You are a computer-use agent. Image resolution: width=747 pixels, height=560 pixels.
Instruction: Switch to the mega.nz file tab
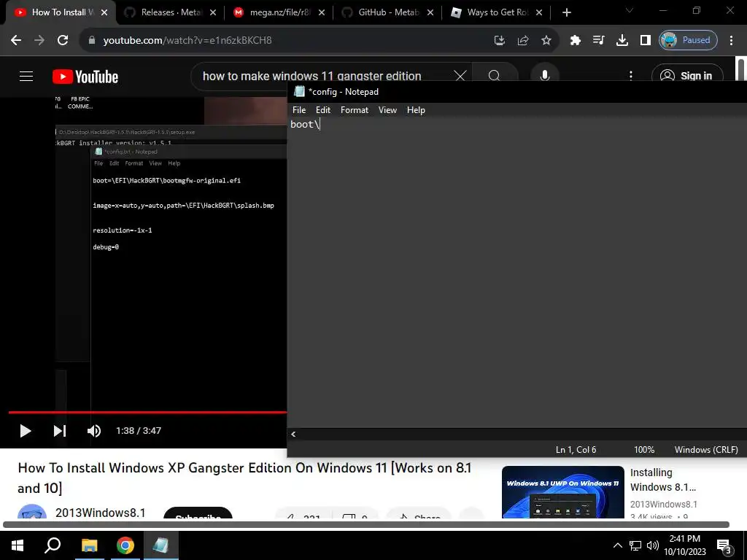tap(279, 12)
